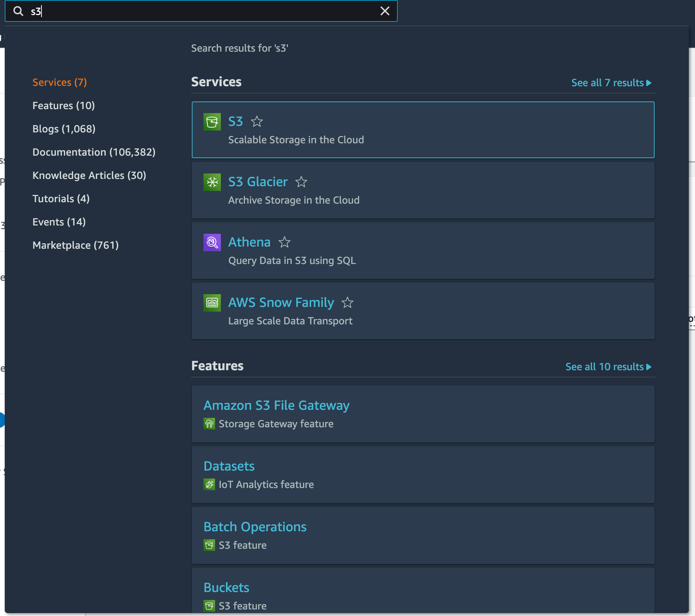Favorite the S3 service with star

point(257,121)
